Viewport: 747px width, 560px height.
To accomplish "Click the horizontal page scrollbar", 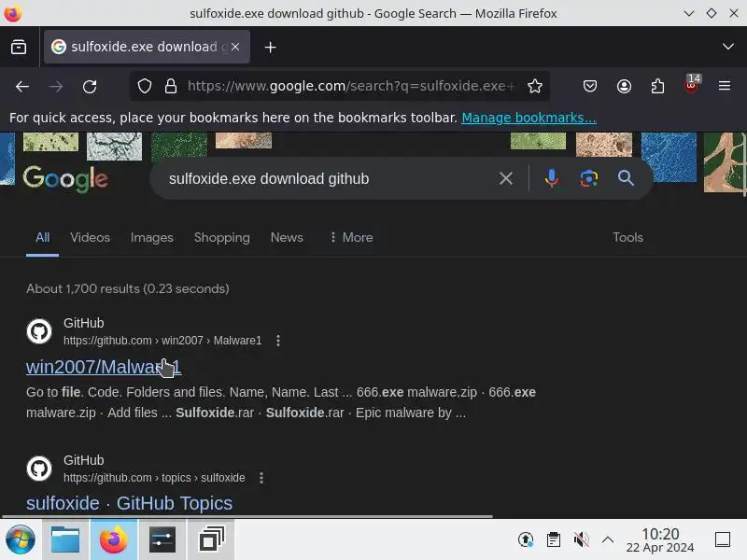I will (x=247, y=516).
